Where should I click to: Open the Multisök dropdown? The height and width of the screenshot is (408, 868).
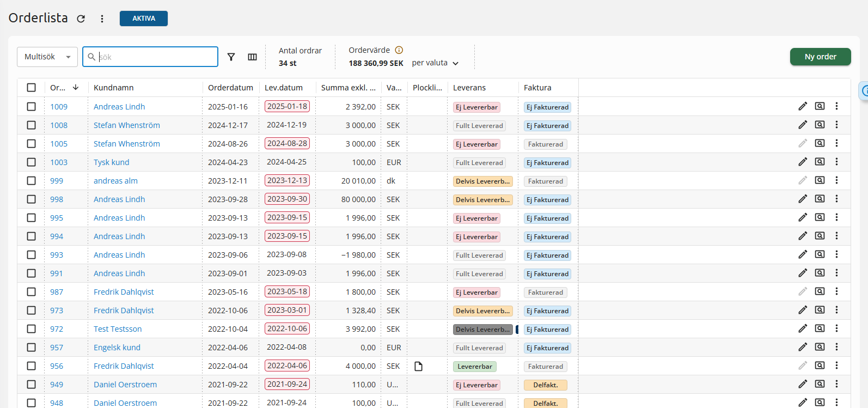(x=47, y=57)
